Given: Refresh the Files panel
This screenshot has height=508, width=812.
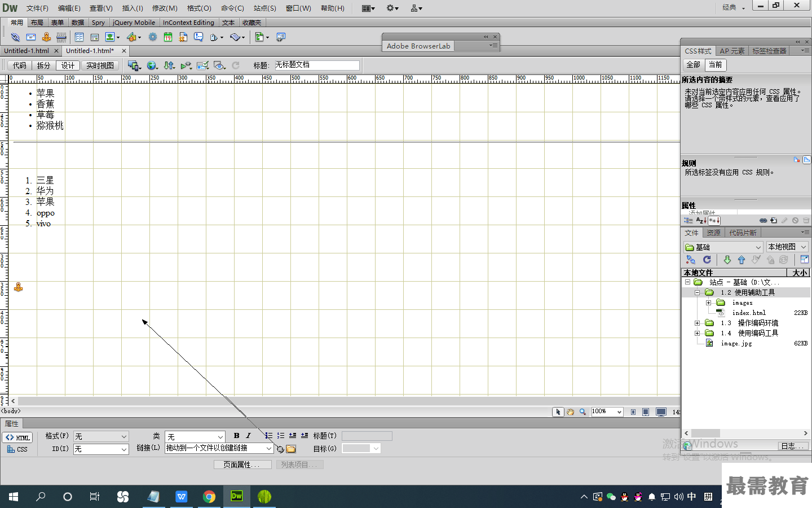Looking at the screenshot, I should pos(707,260).
